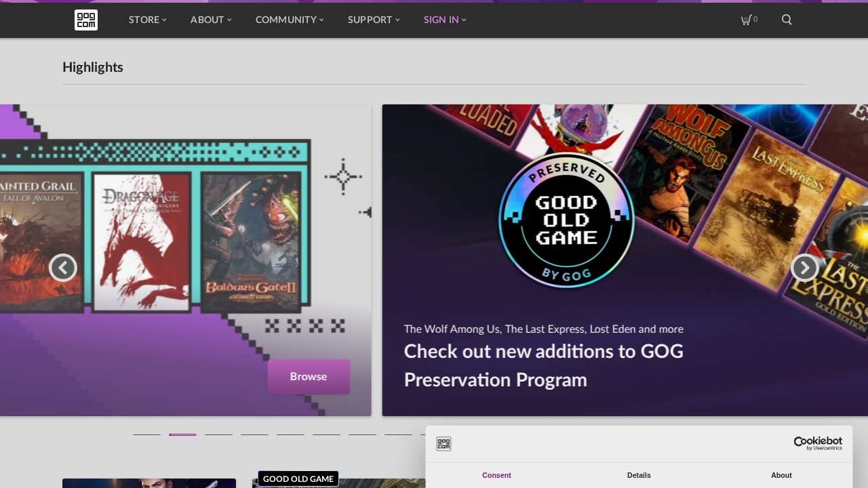Click the GOG logo inside the cookie banner
Viewport: 868px width, 488px height.
tap(444, 444)
